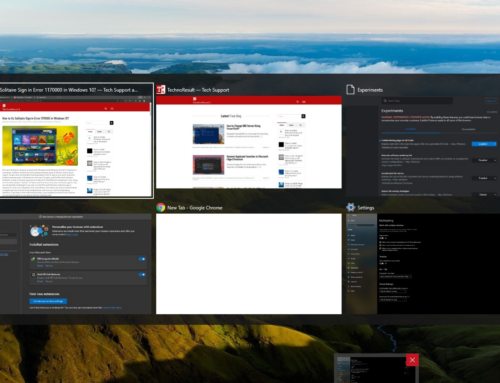Click the black search button in TechnoResult window

point(303,116)
